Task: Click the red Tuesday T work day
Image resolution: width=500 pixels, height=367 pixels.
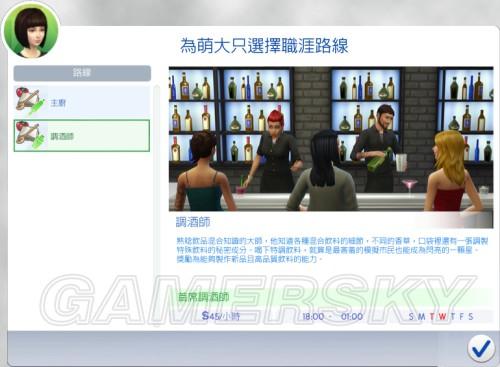Action: [x=432, y=317]
